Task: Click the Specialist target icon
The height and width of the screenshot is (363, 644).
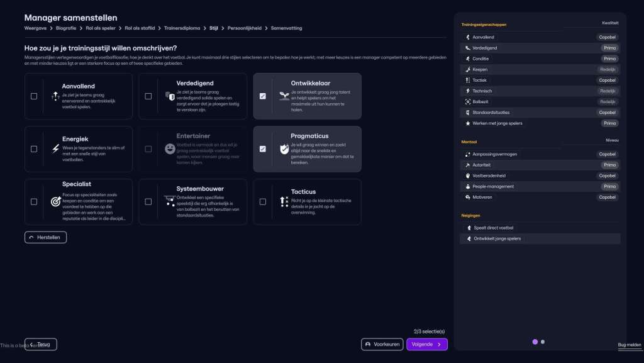Action: click(55, 202)
